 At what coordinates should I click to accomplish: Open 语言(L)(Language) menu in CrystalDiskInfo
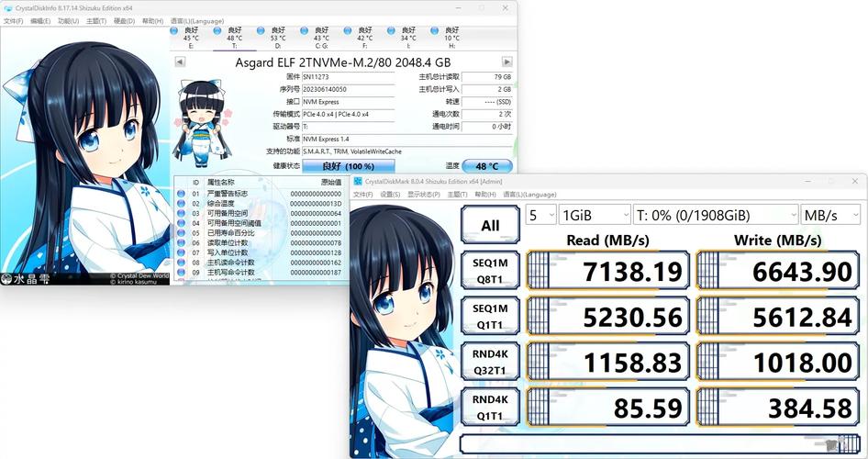[197, 21]
